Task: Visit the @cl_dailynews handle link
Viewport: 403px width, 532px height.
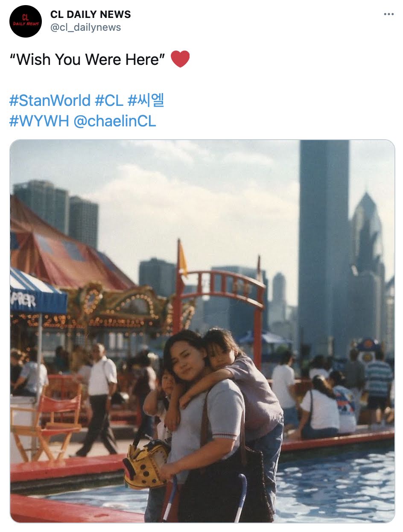Action: click(86, 27)
